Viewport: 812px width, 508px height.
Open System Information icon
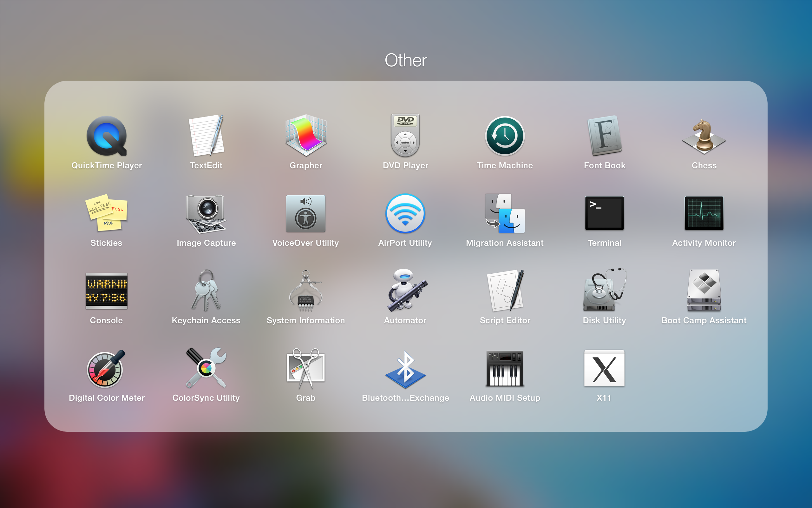tap(306, 291)
